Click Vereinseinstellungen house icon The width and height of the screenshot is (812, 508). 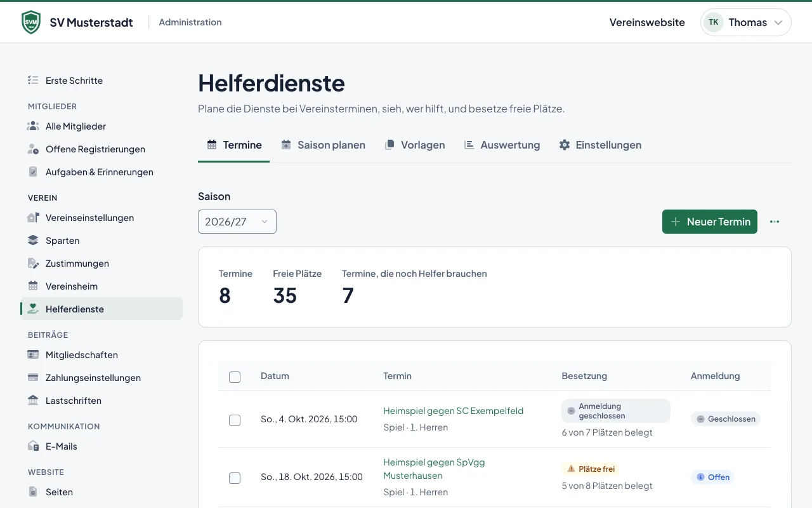(33, 218)
